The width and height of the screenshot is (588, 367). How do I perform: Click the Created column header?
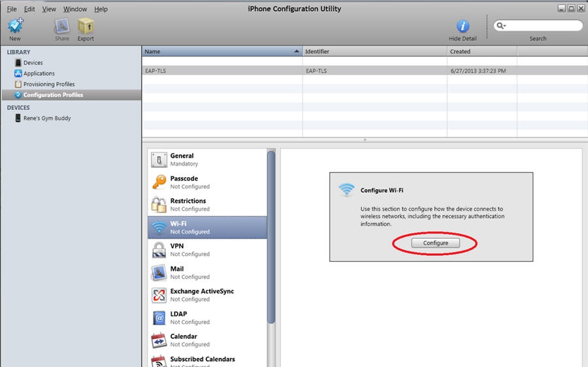click(482, 52)
